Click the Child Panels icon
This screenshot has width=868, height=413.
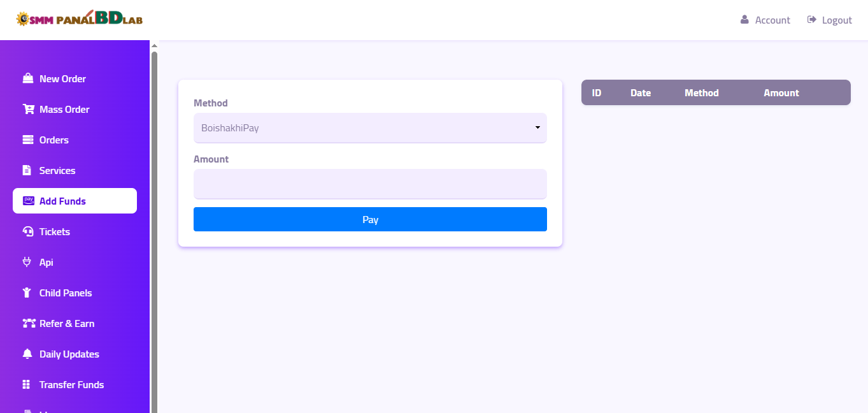(27, 293)
